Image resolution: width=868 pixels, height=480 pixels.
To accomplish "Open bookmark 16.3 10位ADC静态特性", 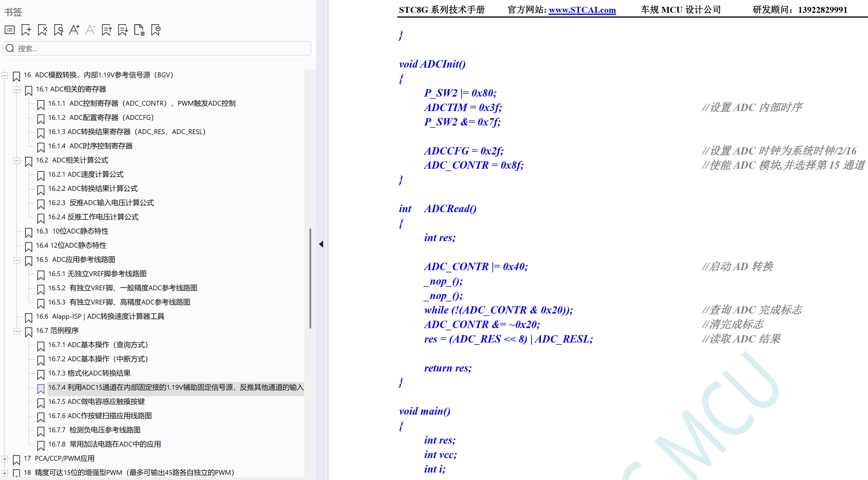I will click(x=72, y=231).
